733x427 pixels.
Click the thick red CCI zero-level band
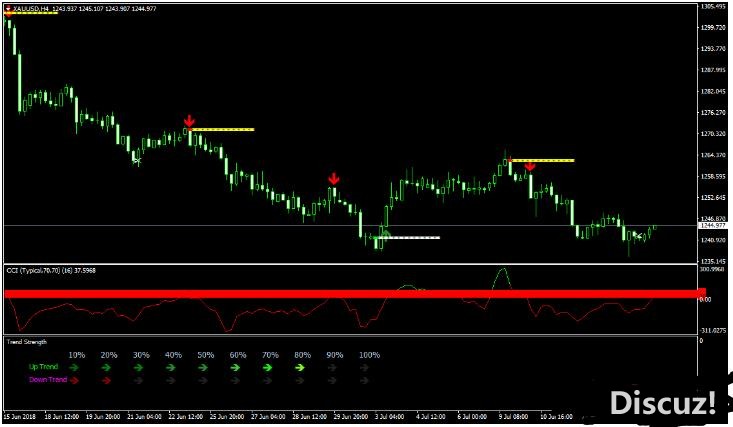coord(350,293)
